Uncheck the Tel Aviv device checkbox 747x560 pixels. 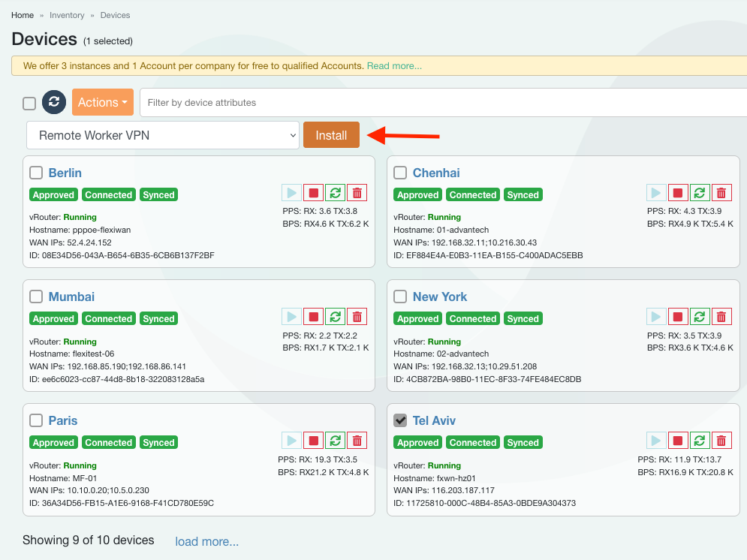[401, 420]
